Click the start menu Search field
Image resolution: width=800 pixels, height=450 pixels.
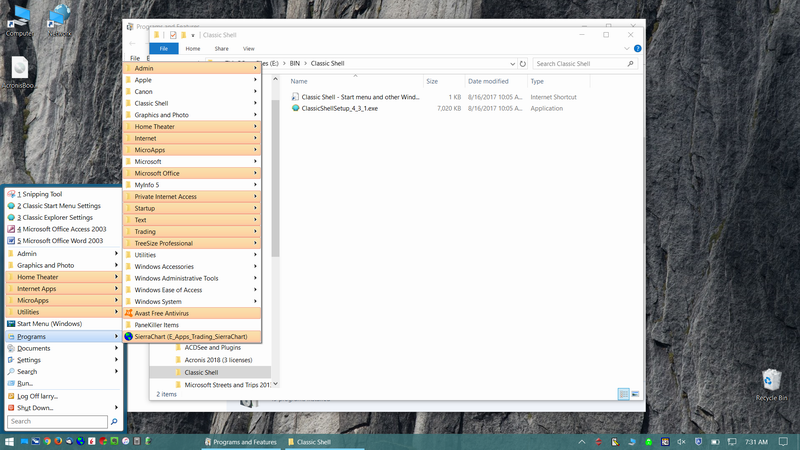click(x=57, y=421)
